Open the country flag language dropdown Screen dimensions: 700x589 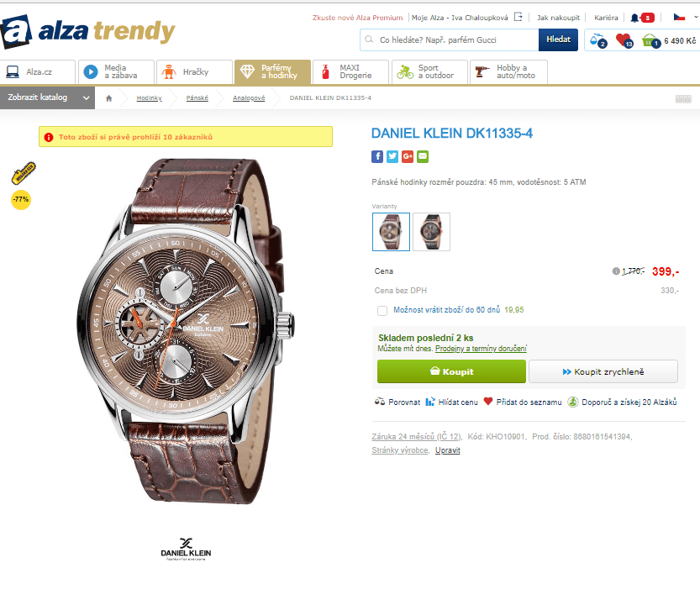[x=685, y=18]
